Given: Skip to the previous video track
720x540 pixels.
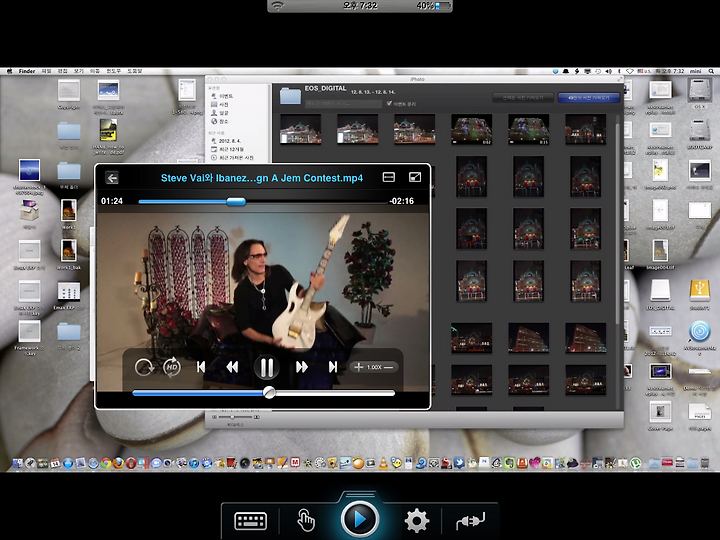Looking at the screenshot, I should 201,367.
